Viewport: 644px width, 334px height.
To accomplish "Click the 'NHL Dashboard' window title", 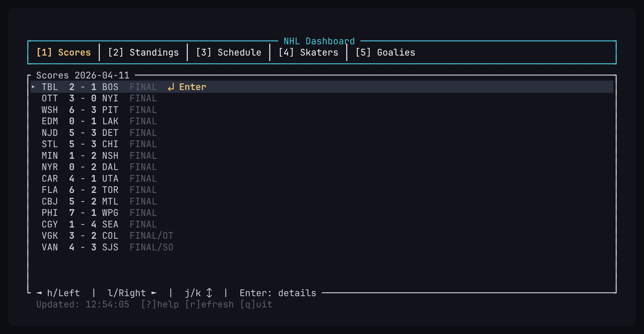I will tap(319, 41).
